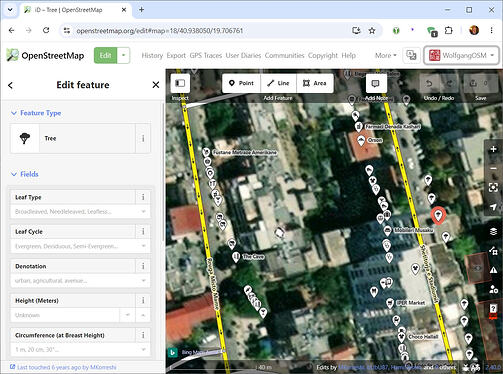Click the language translate icon

411,55
